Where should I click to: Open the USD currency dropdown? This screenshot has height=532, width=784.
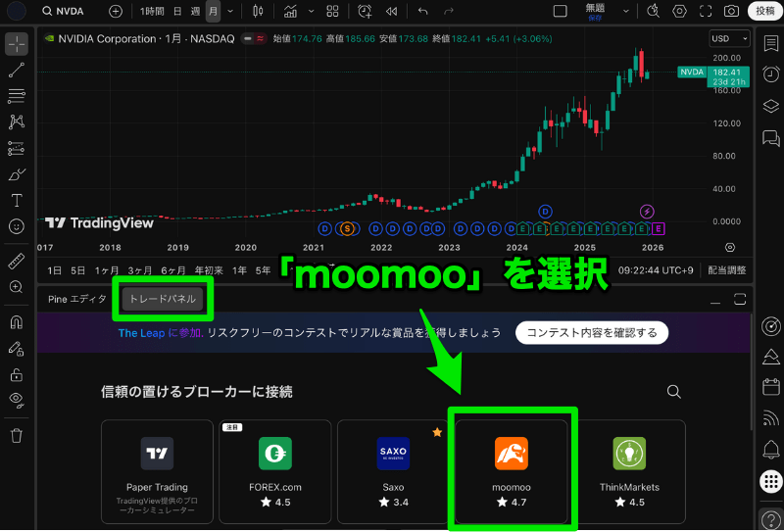pyautogui.click(x=730, y=38)
